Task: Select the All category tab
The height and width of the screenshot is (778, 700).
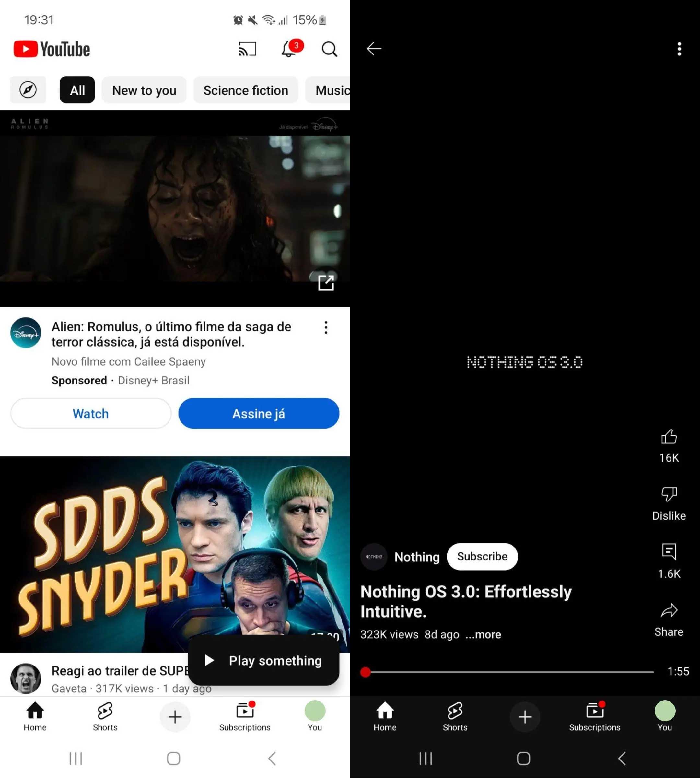Action: [76, 90]
